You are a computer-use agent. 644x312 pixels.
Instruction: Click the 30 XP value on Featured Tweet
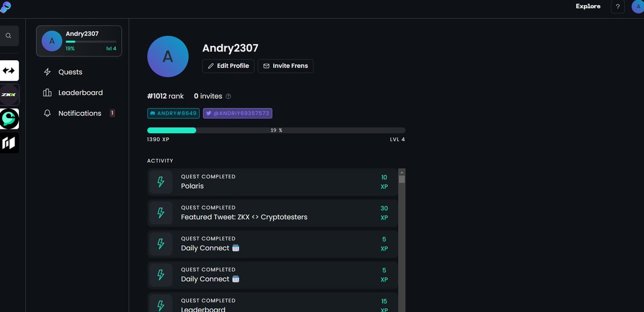384,213
